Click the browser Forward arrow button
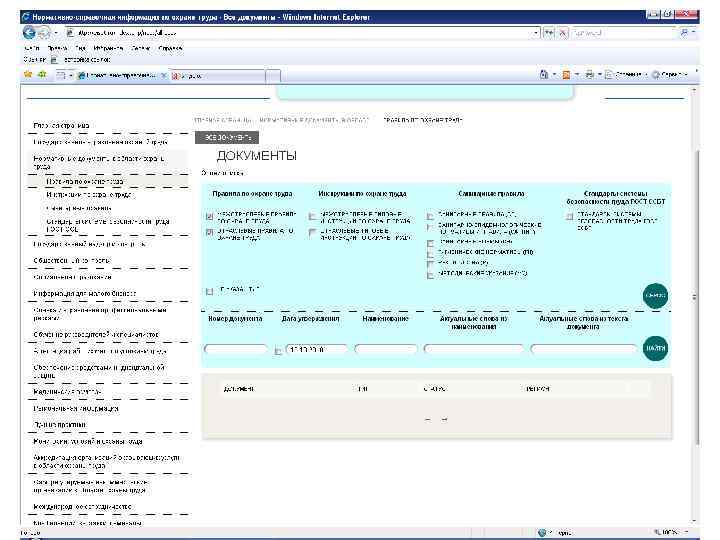Viewport: 720px width, 540px height. [44, 33]
